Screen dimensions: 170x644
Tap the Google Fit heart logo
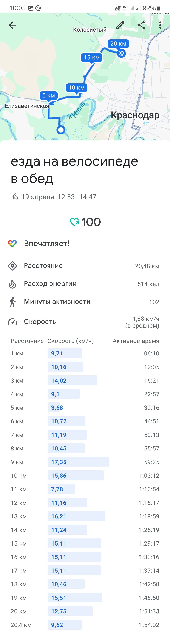tap(12, 244)
